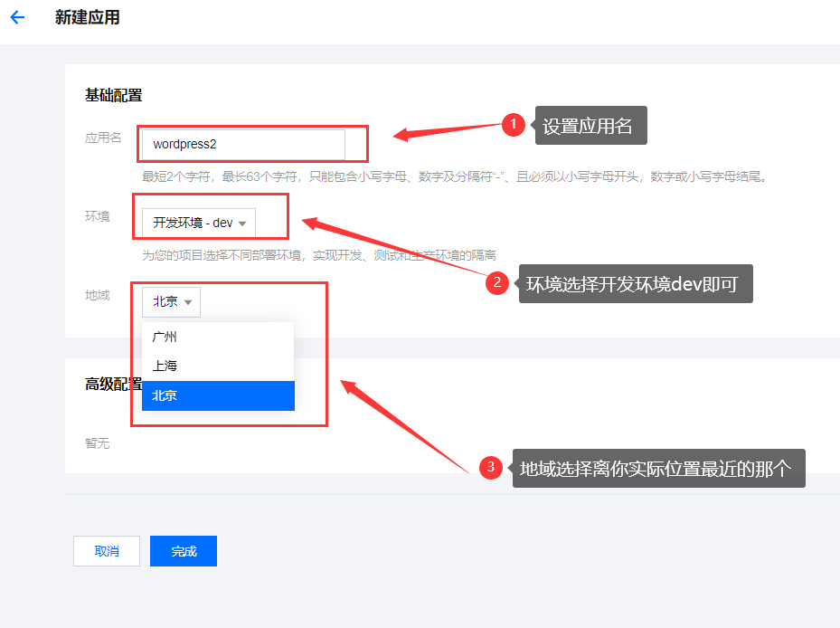Screen dimensions: 840x628
Task: Select 上海 from the region list
Action: (x=218, y=366)
